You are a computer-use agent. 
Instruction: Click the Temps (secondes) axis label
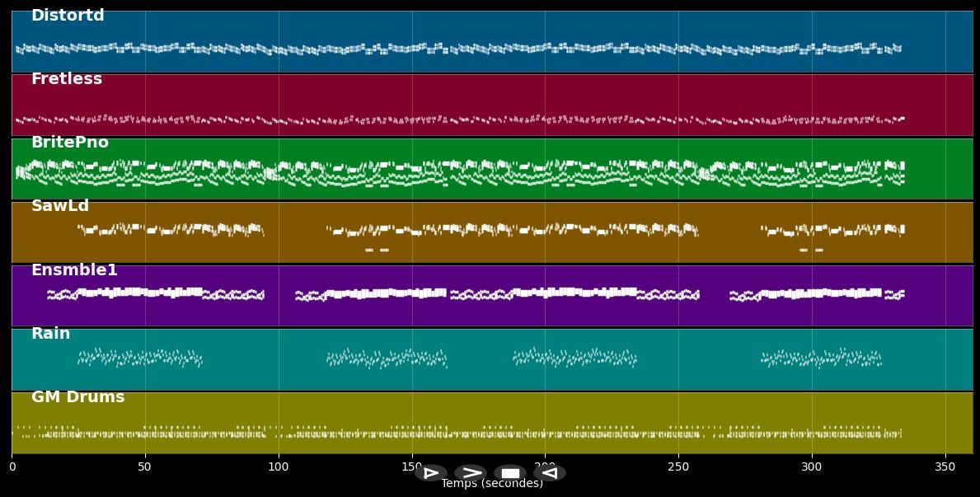coord(491,484)
